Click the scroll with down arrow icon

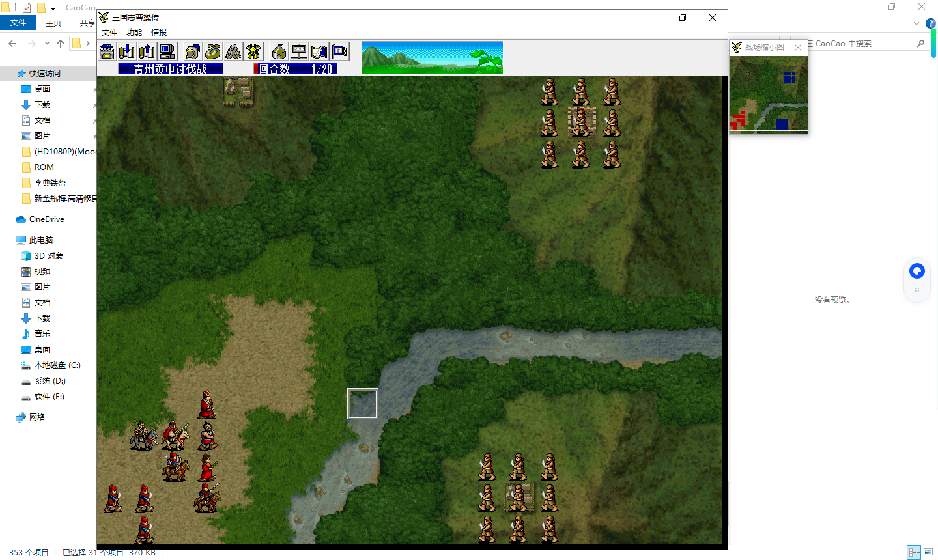[127, 51]
